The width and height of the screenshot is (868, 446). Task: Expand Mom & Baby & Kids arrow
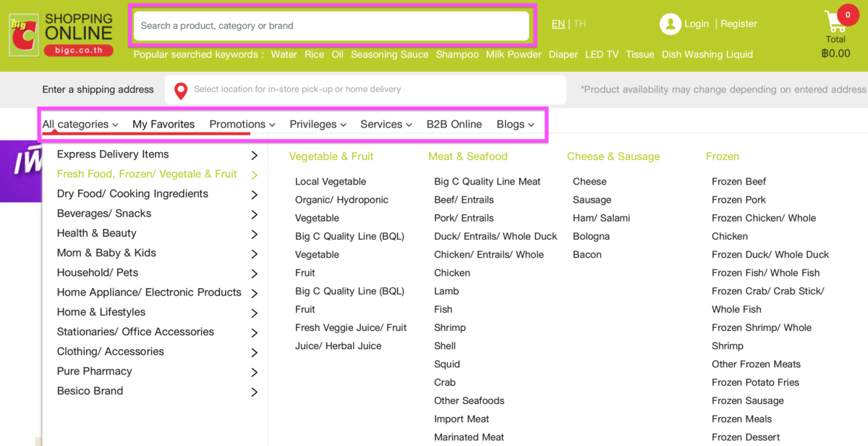(254, 253)
